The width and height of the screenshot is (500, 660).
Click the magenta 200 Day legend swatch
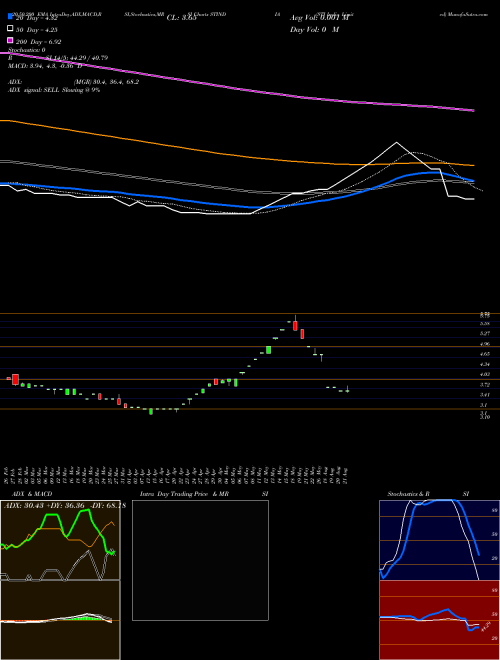tap(11, 41)
